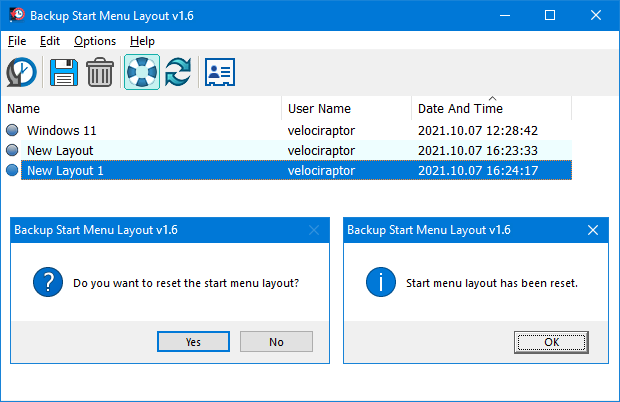The height and width of the screenshot is (402, 620).
Task: Sort by the Name column header
Action: [143, 108]
